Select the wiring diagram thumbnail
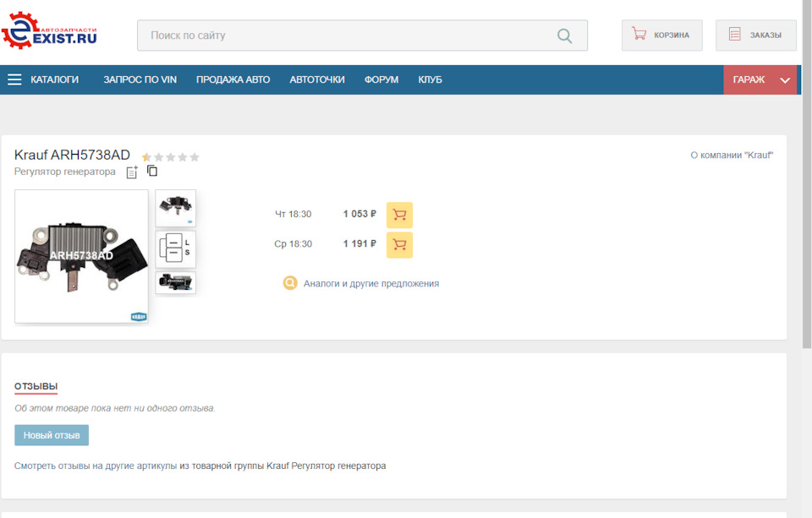The height and width of the screenshot is (518, 812). click(176, 249)
